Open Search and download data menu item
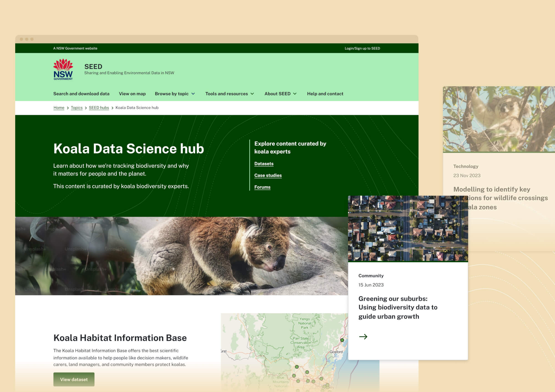Image resolution: width=555 pixels, height=392 pixels. 81,94
